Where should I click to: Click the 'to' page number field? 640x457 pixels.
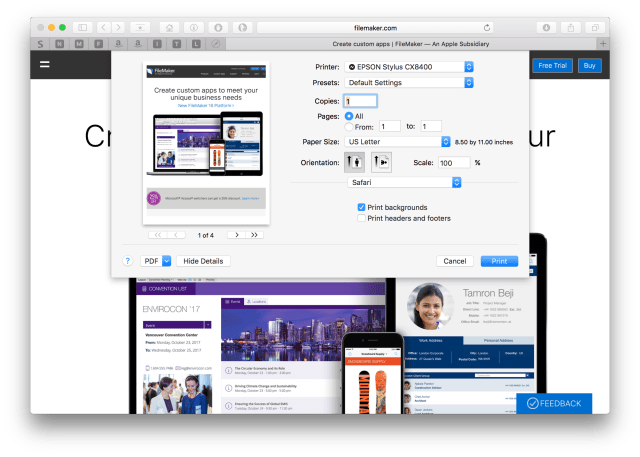[x=431, y=126]
